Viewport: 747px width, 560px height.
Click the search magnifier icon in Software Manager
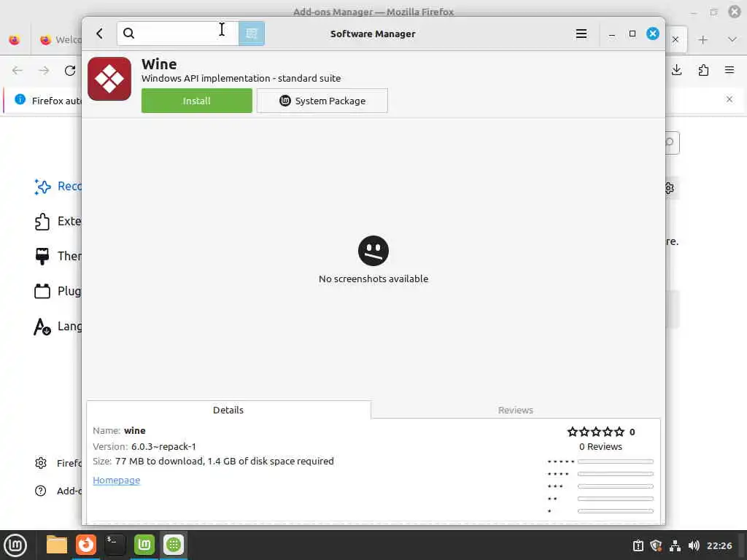click(128, 34)
